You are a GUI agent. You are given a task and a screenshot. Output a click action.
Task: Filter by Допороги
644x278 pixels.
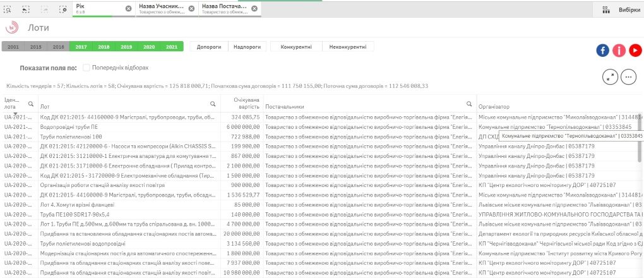pyautogui.click(x=208, y=47)
